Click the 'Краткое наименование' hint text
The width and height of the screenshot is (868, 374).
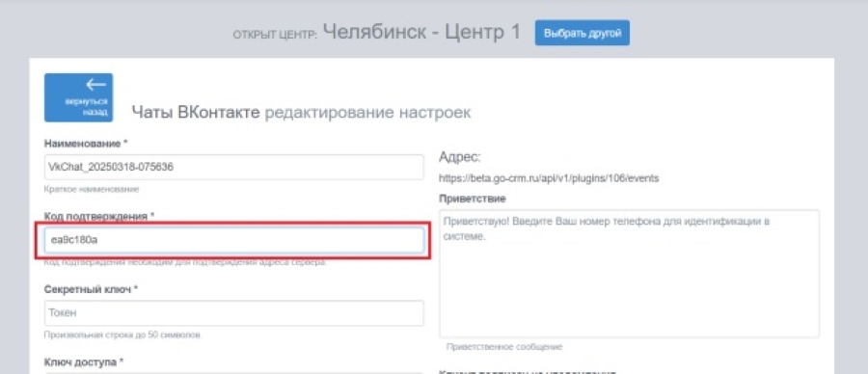92,189
